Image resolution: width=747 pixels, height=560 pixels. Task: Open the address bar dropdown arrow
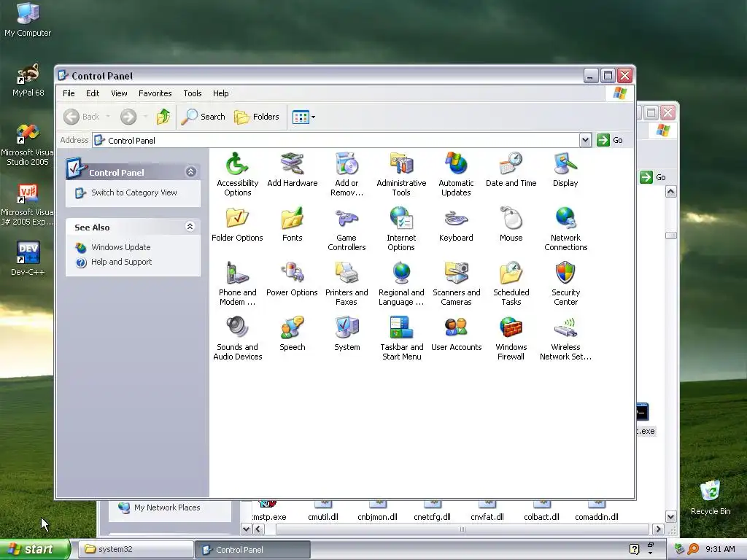[x=586, y=140]
